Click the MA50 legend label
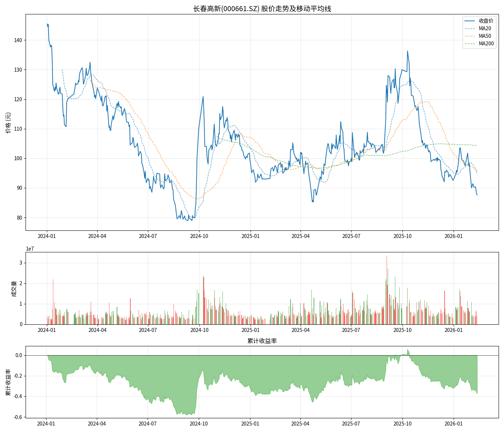Image resolution: width=504 pixels, height=432 pixels. click(x=485, y=36)
